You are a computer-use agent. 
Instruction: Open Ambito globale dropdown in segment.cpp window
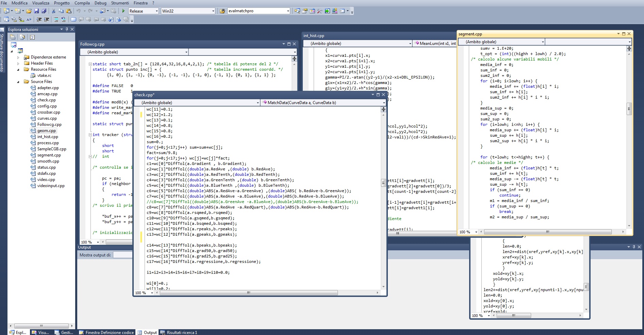tap(543, 42)
